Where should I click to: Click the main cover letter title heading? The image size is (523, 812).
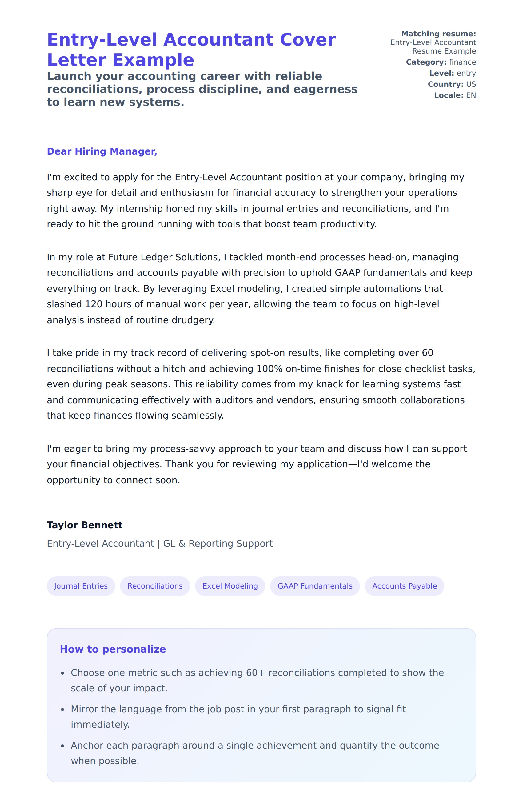[191, 50]
